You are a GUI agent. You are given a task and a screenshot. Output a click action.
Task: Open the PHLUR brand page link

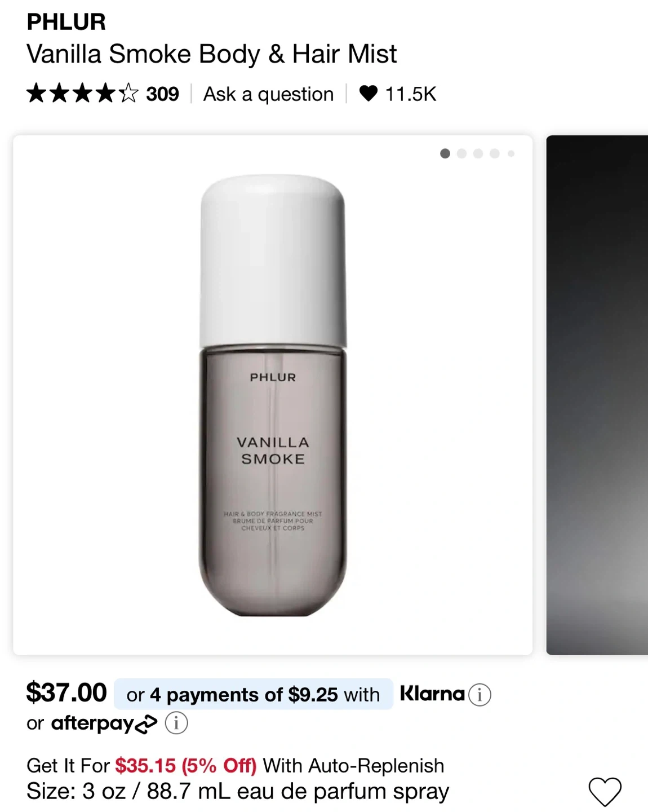pyautogui.click(x=66, y=22)
